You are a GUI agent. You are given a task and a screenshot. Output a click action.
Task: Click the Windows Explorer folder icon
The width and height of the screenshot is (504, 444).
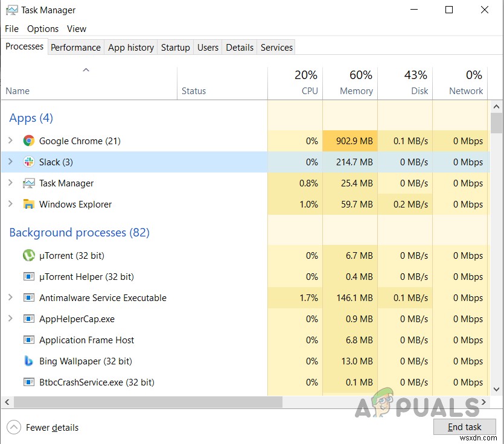pos(28,204)
